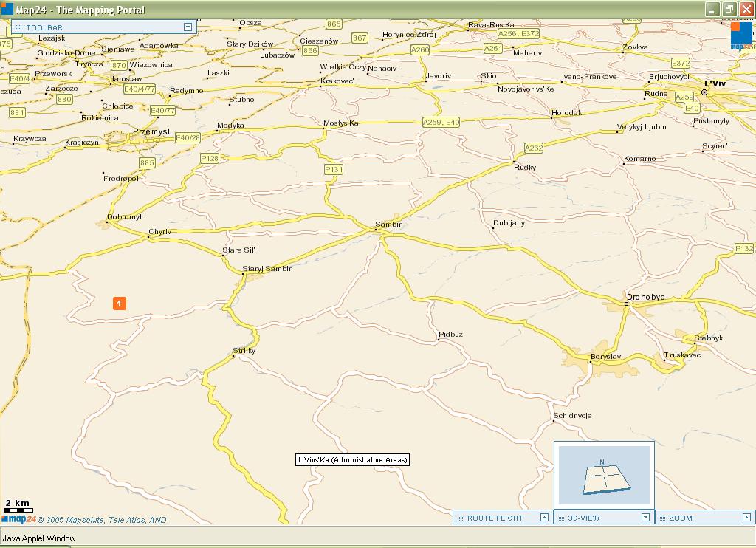Image resolution: width=756 pixels, height=548 pixels.
Task: Expand the TOOLBAR panel arrow
Action: [x=188, y=27]
